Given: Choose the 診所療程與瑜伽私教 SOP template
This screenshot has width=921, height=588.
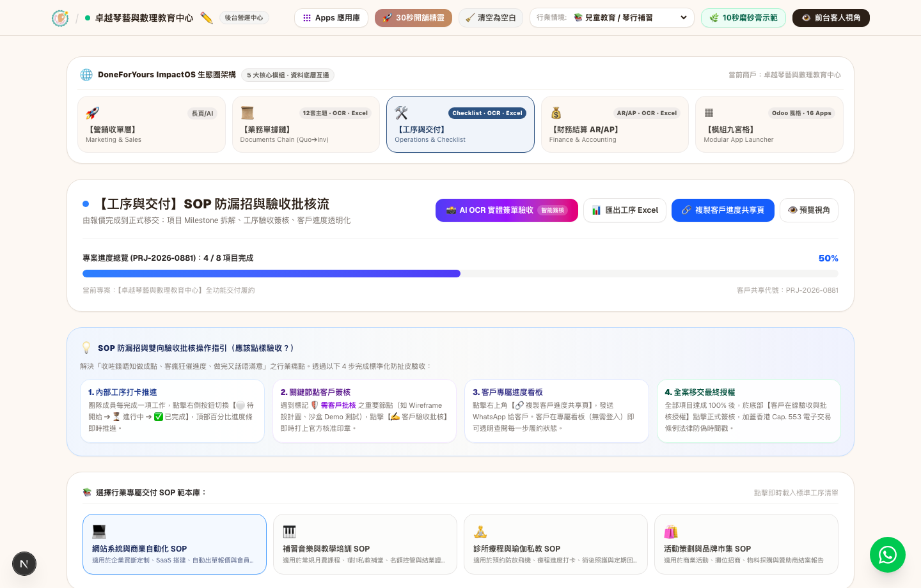Looking at the screenshot, I should (x=556, y=544).
